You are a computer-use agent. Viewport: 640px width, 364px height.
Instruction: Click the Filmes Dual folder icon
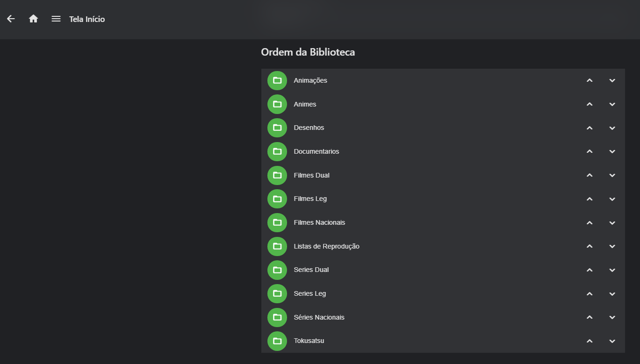pos(277,175)
